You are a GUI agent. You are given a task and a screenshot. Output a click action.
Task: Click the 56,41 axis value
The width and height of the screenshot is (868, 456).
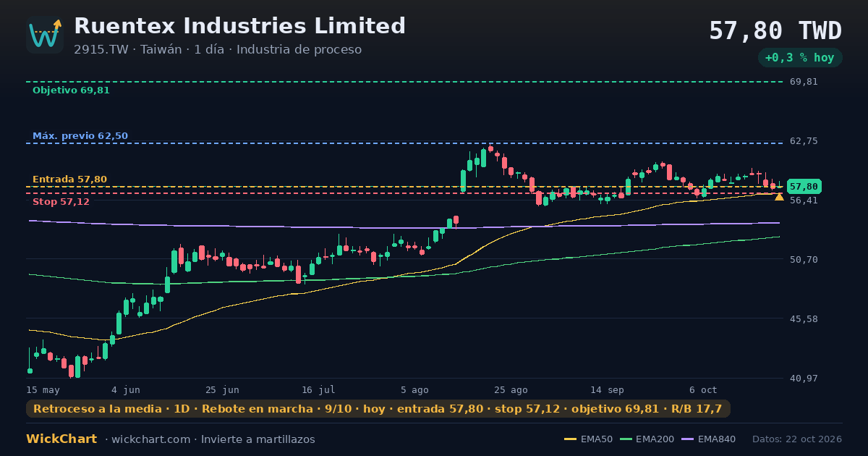pos(804,200)
